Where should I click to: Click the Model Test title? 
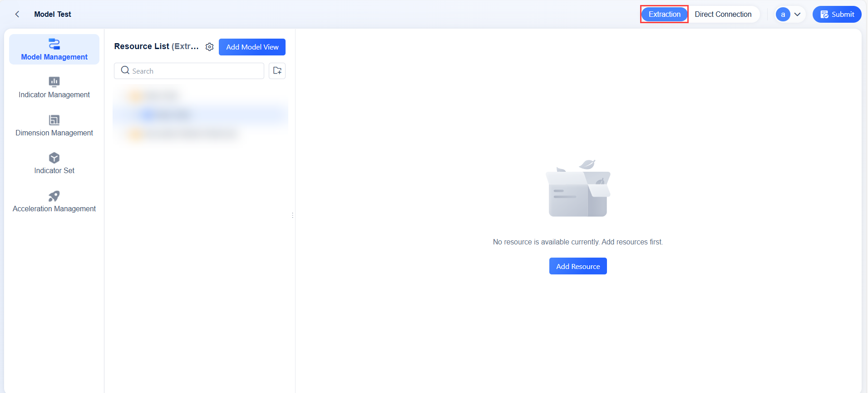tap(53, 14)
